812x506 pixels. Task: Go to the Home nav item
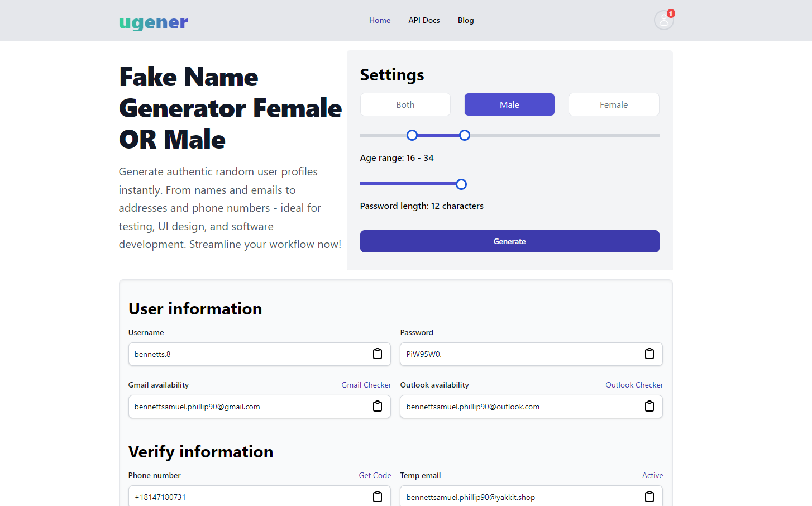(380, 20)
